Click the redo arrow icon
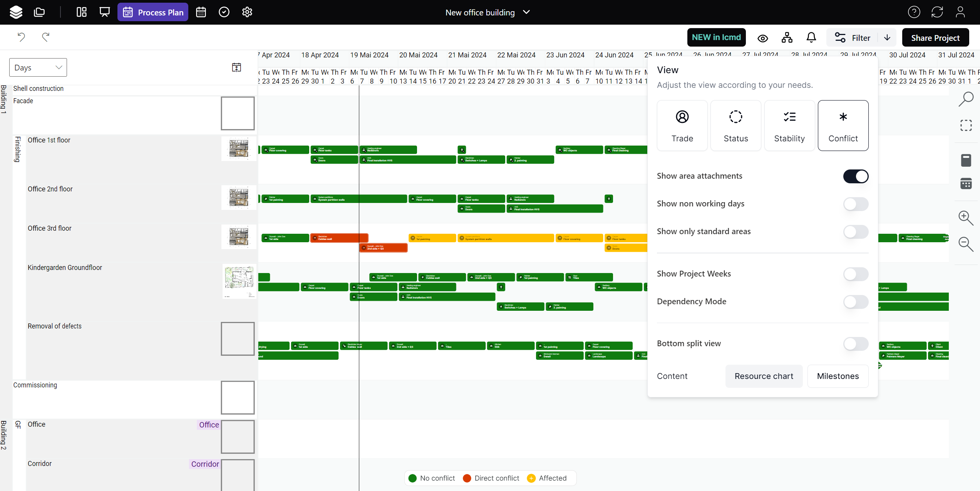This screenshot has height=491, width=980. (x=46, y=37)
